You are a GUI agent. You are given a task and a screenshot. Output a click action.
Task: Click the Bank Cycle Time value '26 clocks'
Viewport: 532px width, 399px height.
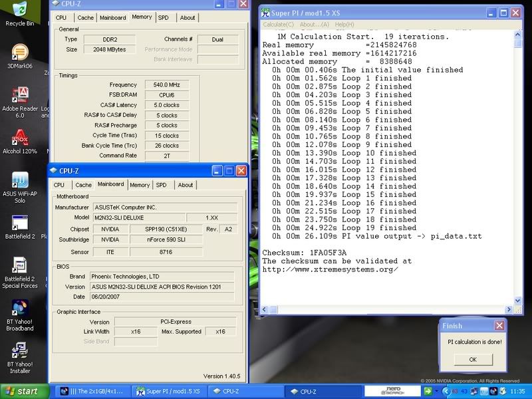167,146
